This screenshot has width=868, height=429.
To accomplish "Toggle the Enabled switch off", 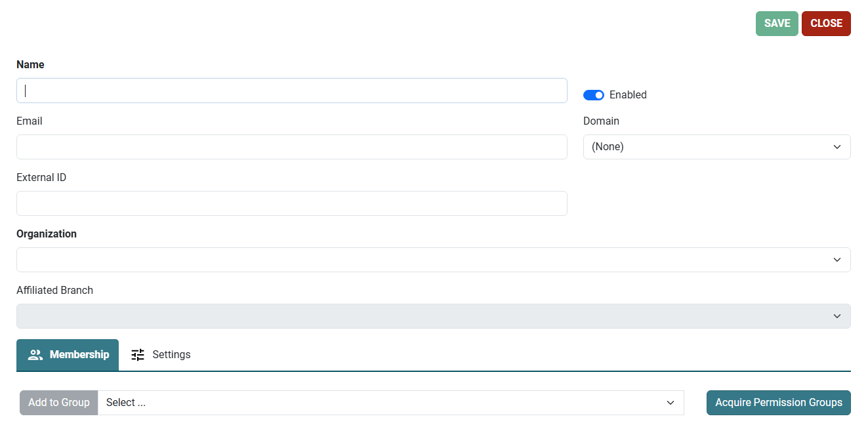I will point(594,95).
